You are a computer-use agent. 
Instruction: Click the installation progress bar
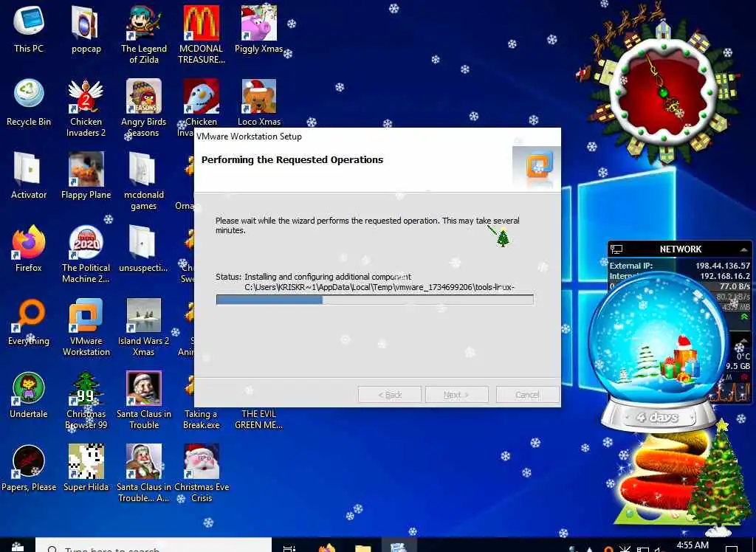(374, 300)
